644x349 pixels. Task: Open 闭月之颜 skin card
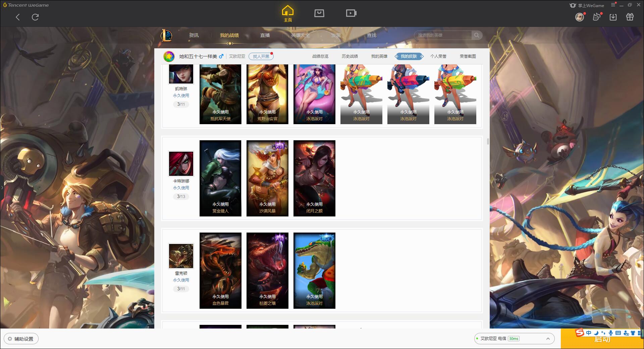[314, 178]
